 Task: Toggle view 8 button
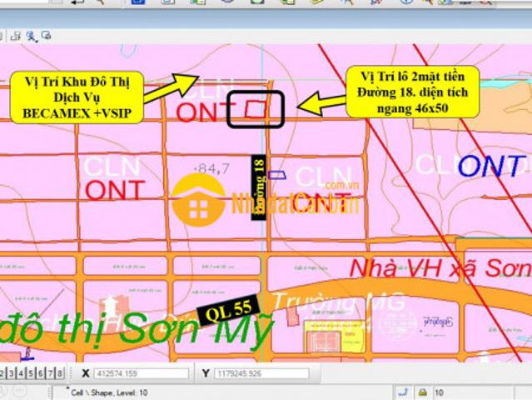pos(59,373)
